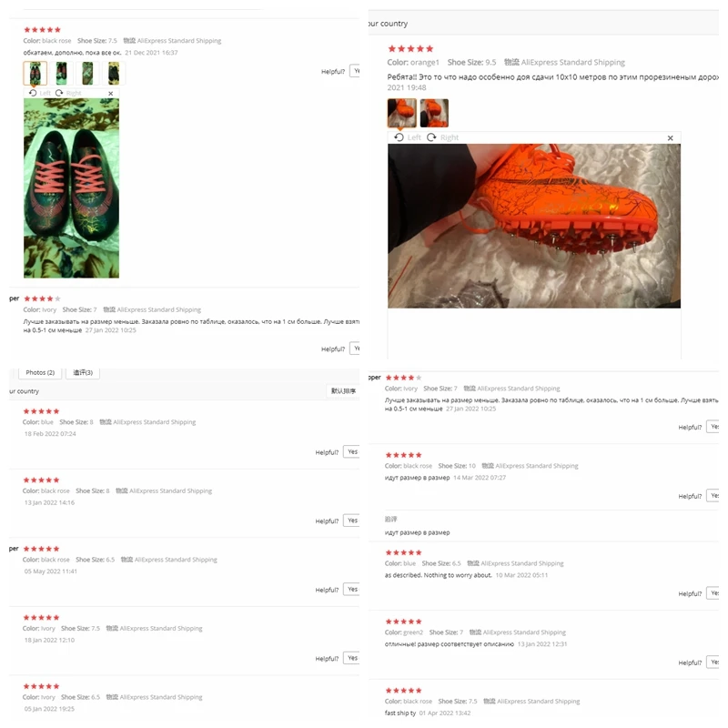728x728 pixels.
Task: Mark the 18 Jan 2022 Ivory review helpful
Action: click(351, 658)
